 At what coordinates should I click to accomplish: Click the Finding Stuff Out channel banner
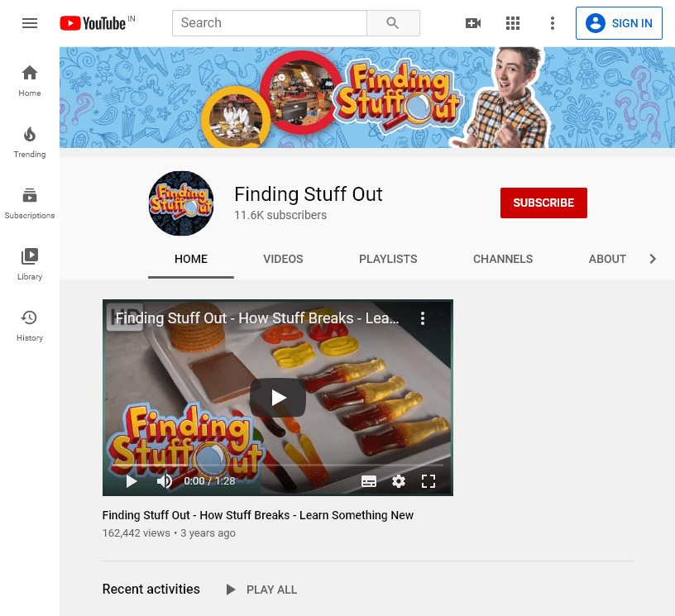(367, 98)
